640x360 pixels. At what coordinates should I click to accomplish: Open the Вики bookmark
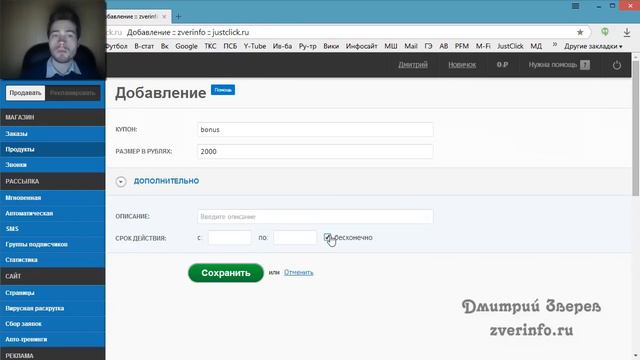(x=331, y=46)
